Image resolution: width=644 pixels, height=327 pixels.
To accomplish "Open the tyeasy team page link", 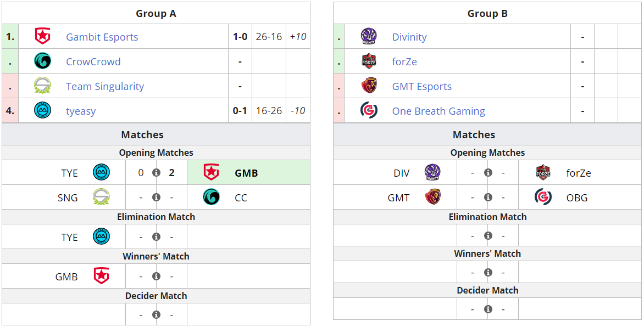I will 81,111.
